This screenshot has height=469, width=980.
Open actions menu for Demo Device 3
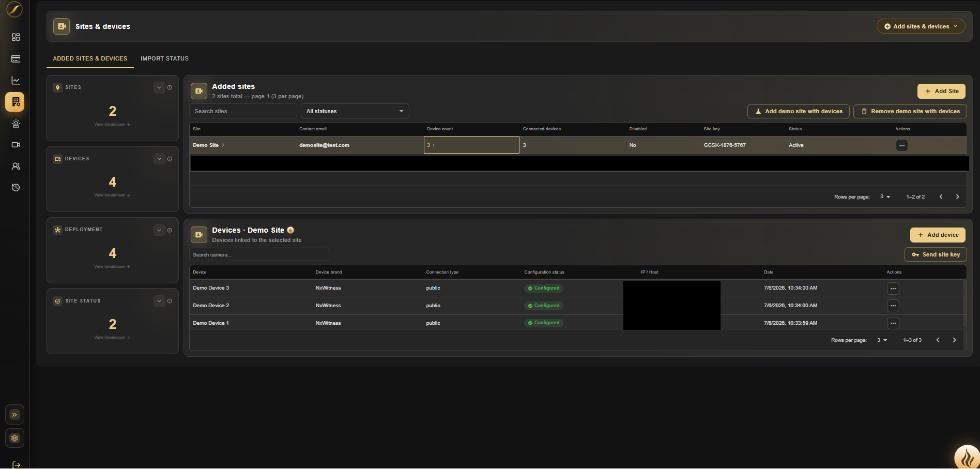pos(893,289)
